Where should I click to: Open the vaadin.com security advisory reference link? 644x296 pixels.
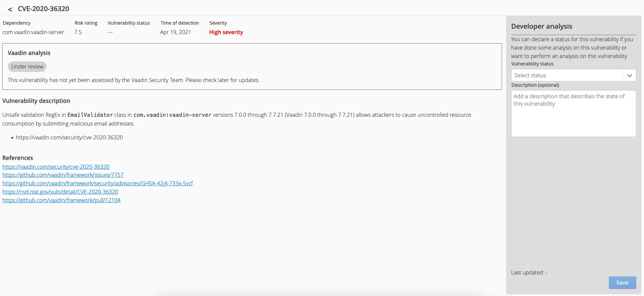click(56, 167)
